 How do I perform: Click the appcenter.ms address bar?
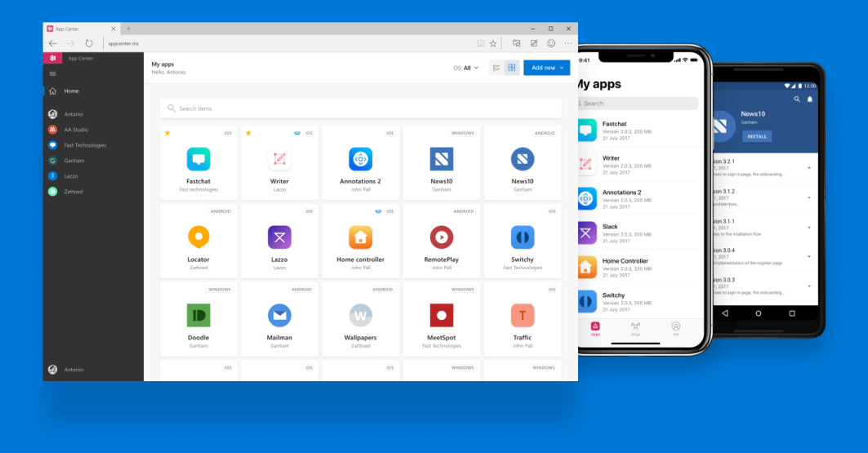(288, 43)
